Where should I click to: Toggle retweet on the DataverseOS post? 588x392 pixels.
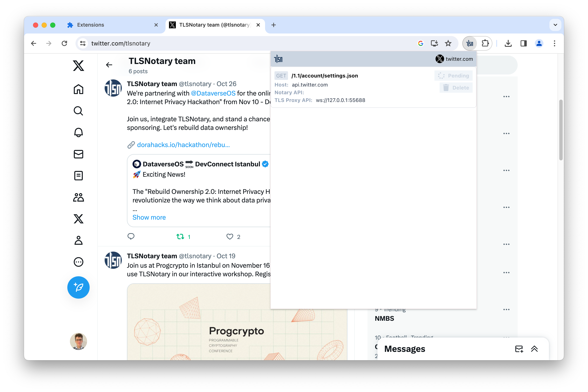click(x=180, y=237)
